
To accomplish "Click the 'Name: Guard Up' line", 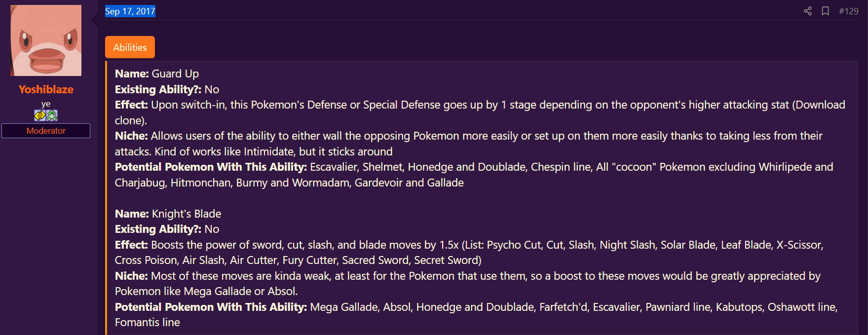I will (157, 74).
